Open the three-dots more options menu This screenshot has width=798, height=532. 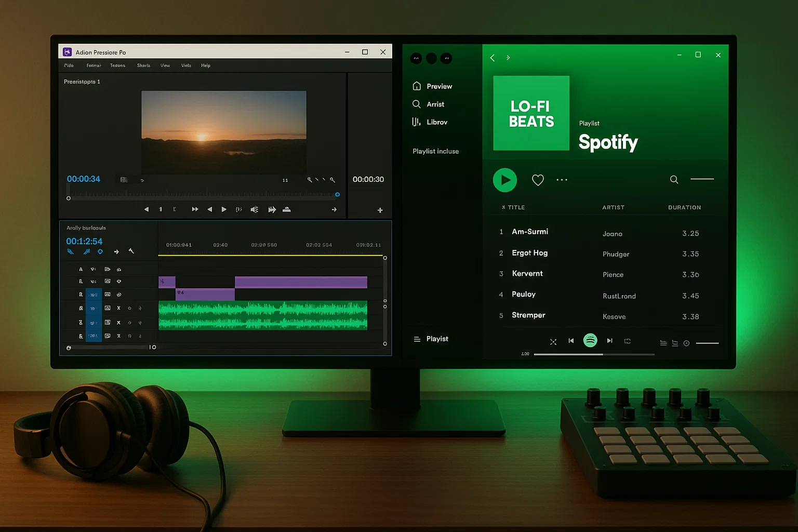(x=562, y=180)
